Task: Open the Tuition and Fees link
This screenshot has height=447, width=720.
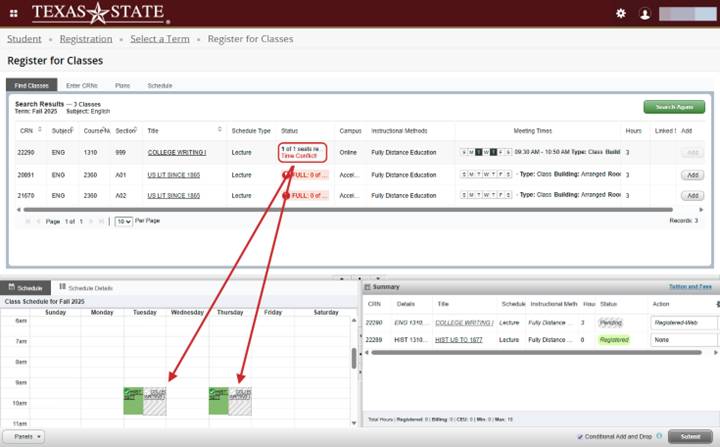Action: pos(690,287)
